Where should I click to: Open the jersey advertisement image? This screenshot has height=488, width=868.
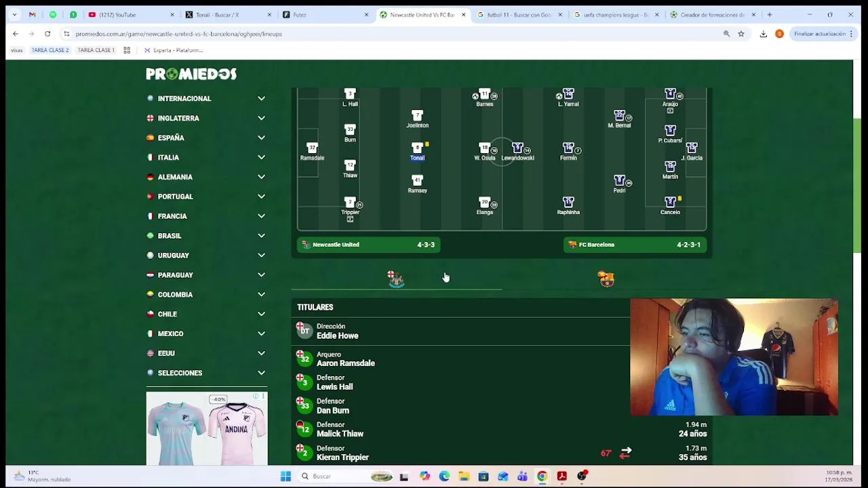pos(207,428)
